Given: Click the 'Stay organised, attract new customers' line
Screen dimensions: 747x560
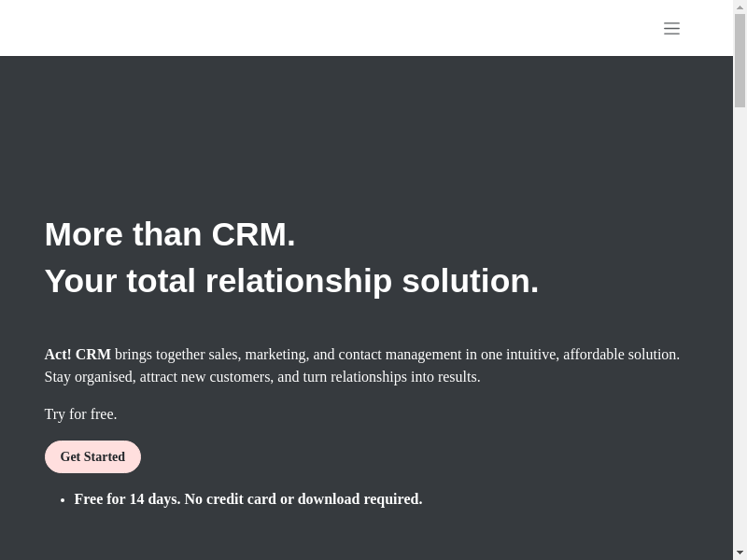Looking at the screenshot, I should click(x=159, y=377).
